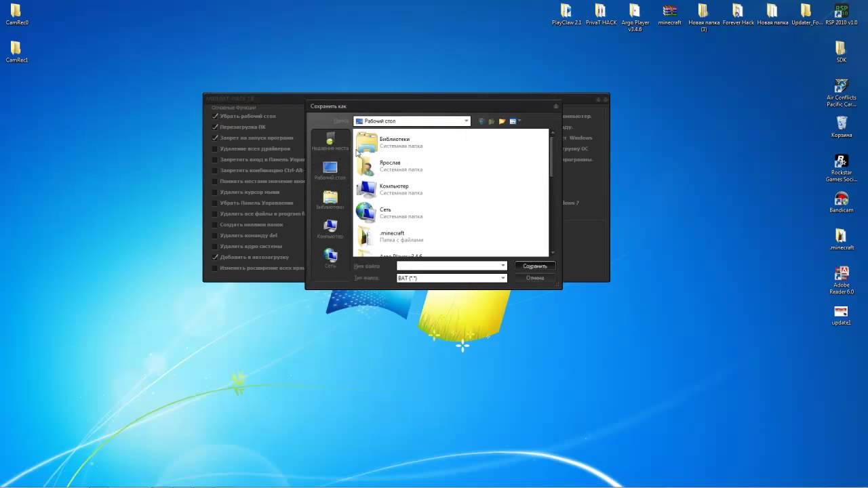Uncheck Убрать рабочий стол checkbox

point(215,116)
